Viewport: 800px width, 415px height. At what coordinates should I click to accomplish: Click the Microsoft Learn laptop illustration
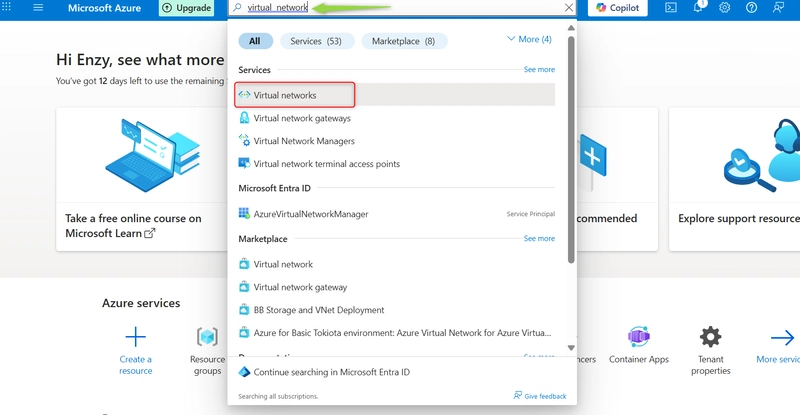pyautogui.click(x=153, y=155)
